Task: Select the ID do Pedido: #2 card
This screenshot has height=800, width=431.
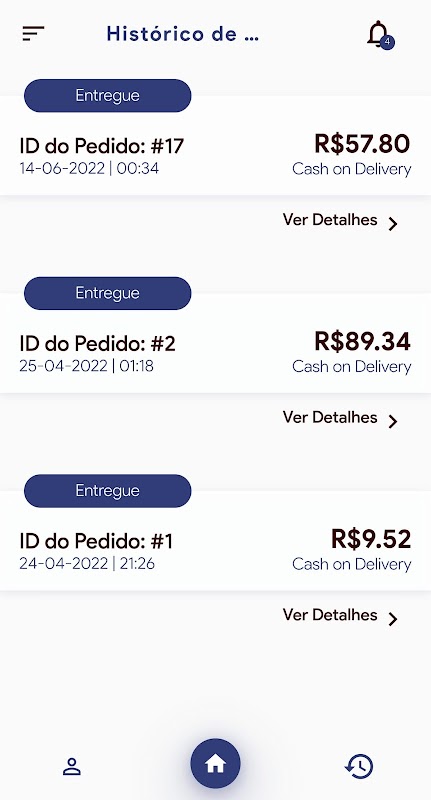Action: (x=215, y=343)
